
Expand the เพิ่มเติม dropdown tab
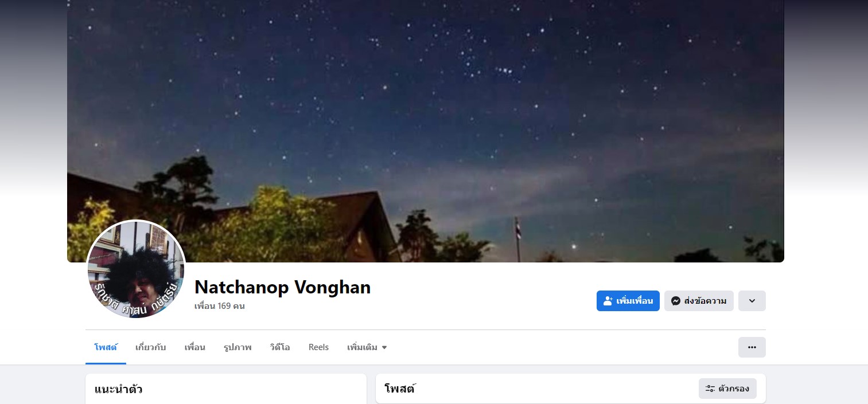point(367,347)
